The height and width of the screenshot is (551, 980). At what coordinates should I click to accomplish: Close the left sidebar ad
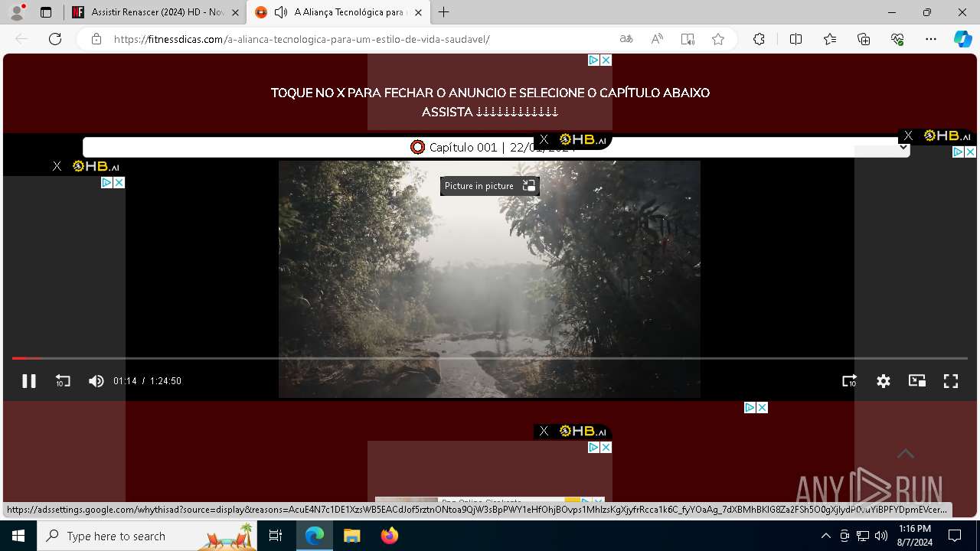[x=119, y=182]
